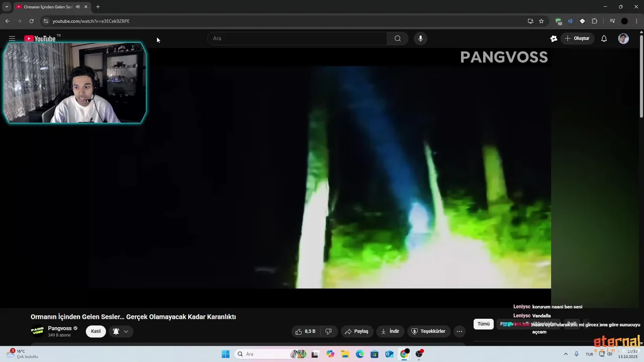Open the YouTube hamburger guide menu
The height and width of the screenshot is (362, 644).
(x=12, y=38)
